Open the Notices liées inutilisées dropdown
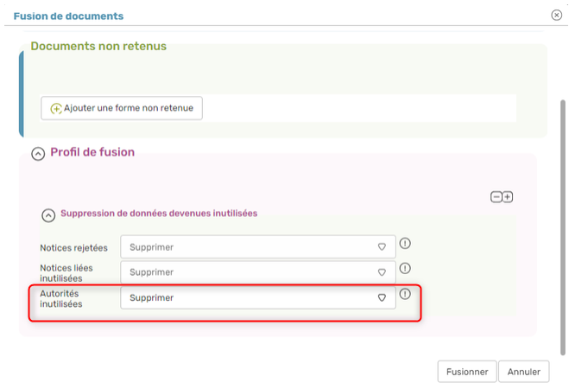This screenshot has width=588, height=383. click(258, 272)
